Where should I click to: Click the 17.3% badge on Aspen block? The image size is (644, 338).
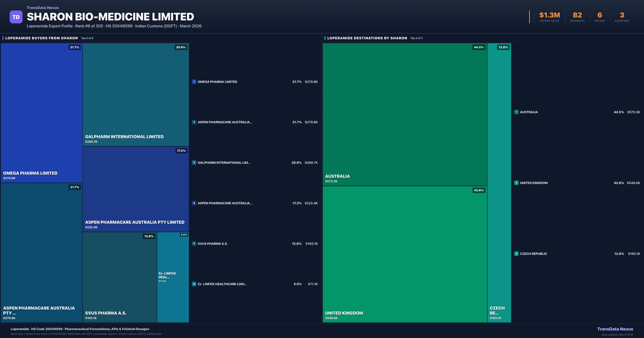click(181, 151)
